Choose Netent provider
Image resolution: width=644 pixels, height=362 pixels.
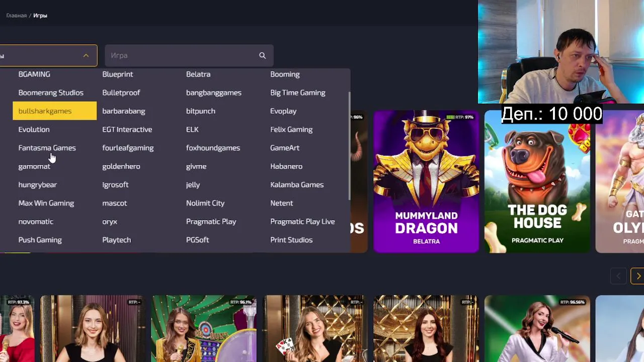281,203
